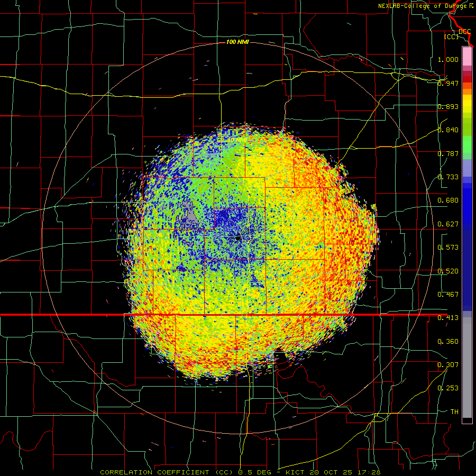
Task: Click the 0.733 legend value
Action: pyautogui.click(x=448, y=177)
